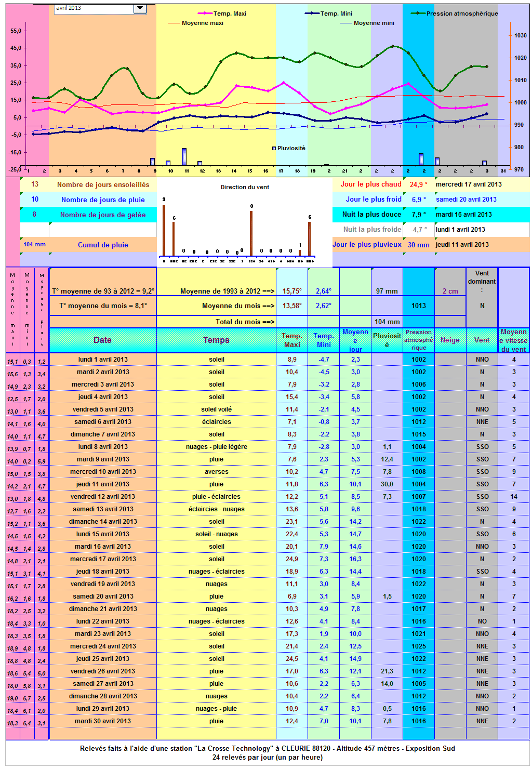532x769 pixels.
Task: Select the Temp. Mini legend marker
Action: pos(312,14)
